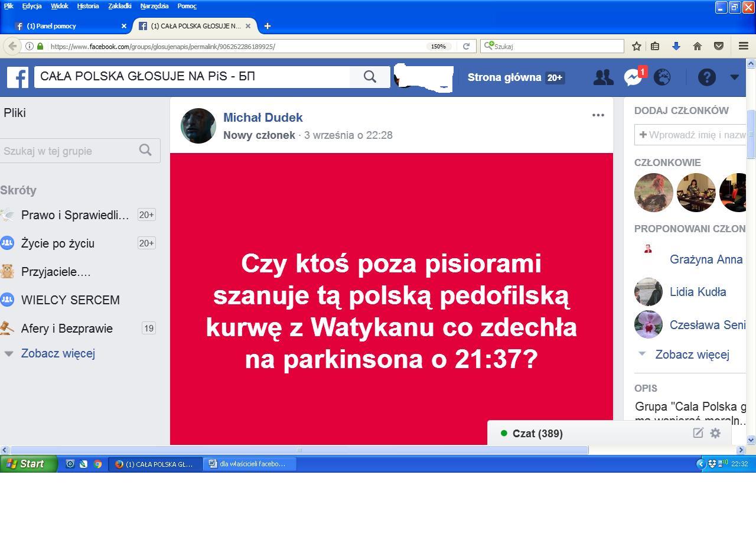This screenshot has width=756, height=543.
Task: Open the notifications globe icon
Action: click(x=662, y=77)
